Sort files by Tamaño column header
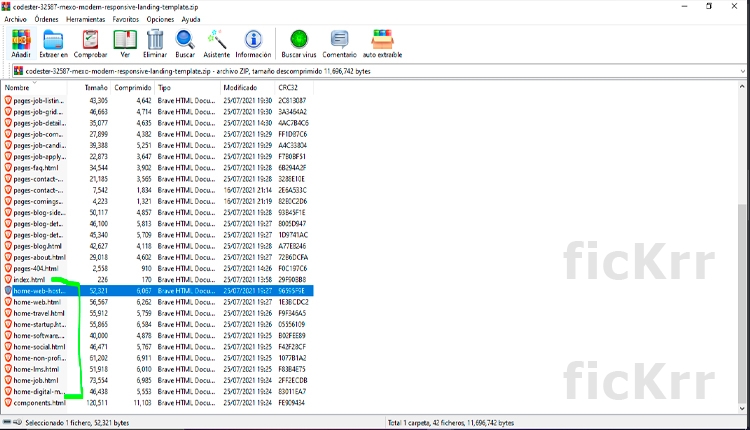The height and width of the screenshot is (430, 750). (95, 88)
